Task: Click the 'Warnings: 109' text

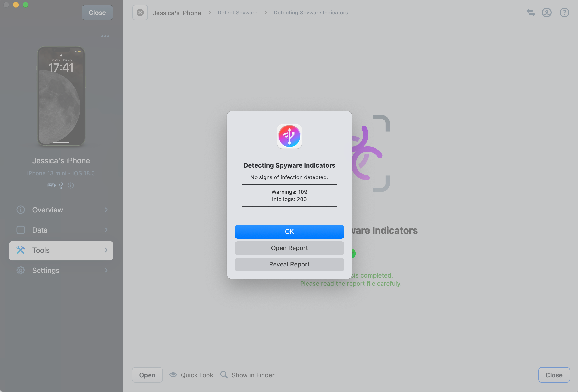Action: click(x=289, y=192)
